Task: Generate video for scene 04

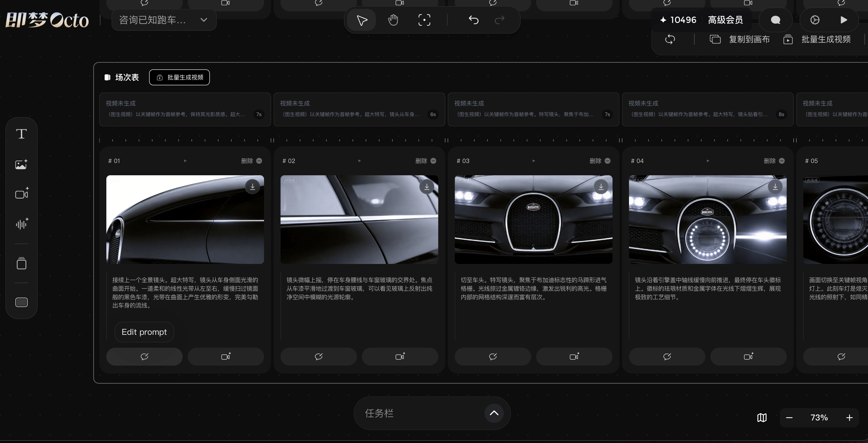Action: (748, 357)
